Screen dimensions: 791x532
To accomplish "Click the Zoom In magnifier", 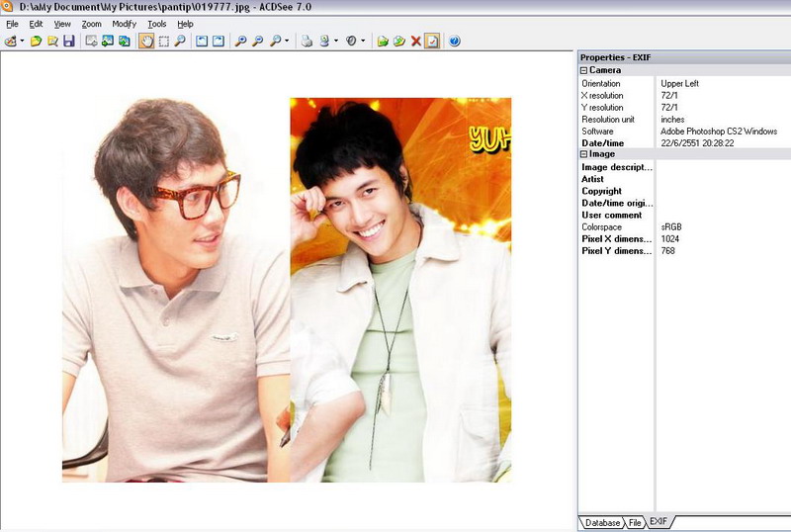I will tap(241, 41).
